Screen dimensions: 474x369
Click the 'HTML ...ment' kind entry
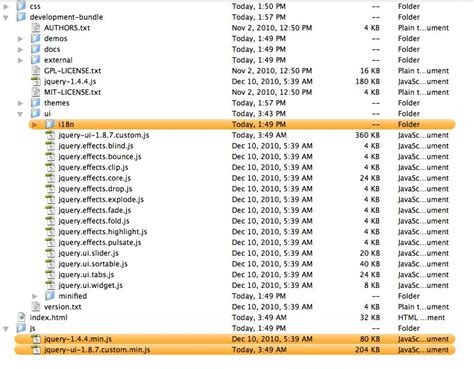[421, 317]
